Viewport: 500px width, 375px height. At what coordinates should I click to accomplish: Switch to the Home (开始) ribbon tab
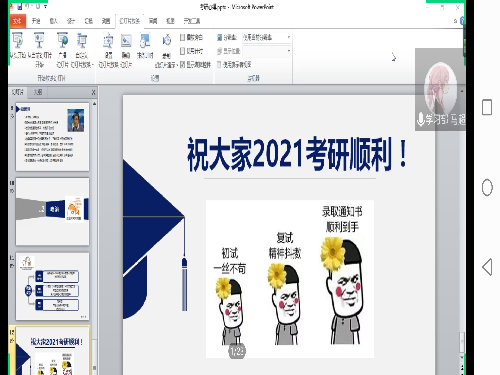(x=36, y=21)
